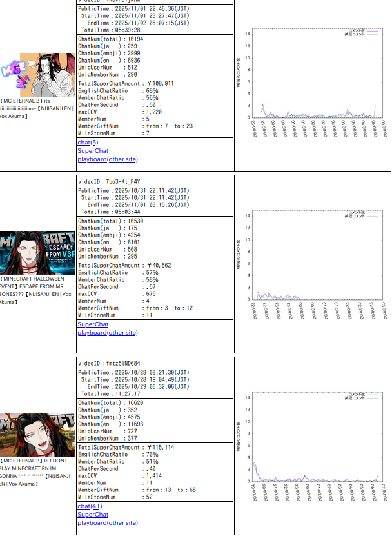Click the comment graph starting at 19:00:00
Image resolution: width=392 pixels, height=536 pixels.
tap(312, 447)
